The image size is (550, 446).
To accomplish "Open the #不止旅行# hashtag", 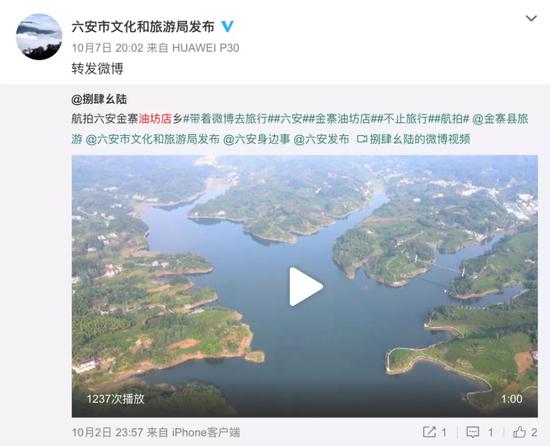I will pyautogui.click(x=405, y=119).
